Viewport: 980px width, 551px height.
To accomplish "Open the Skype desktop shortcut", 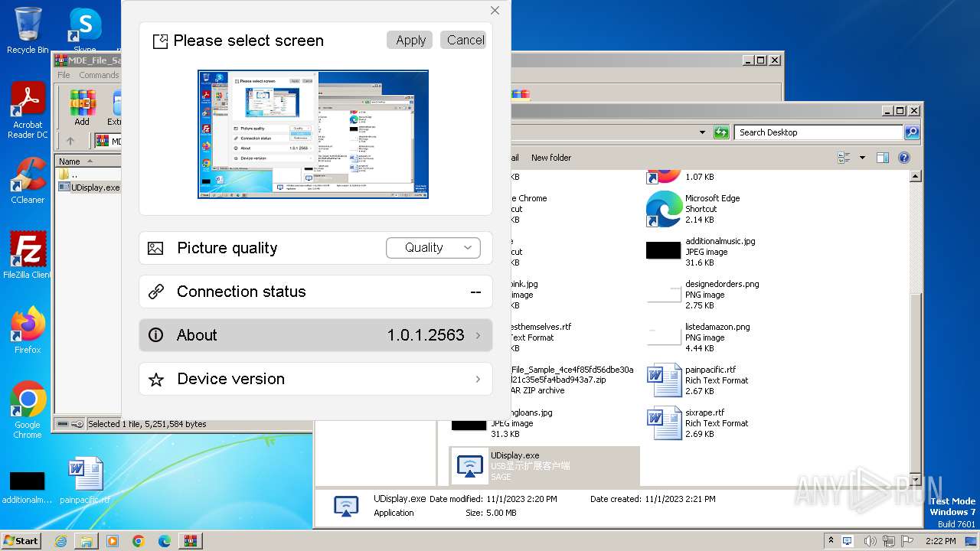I will pos(85,31).
